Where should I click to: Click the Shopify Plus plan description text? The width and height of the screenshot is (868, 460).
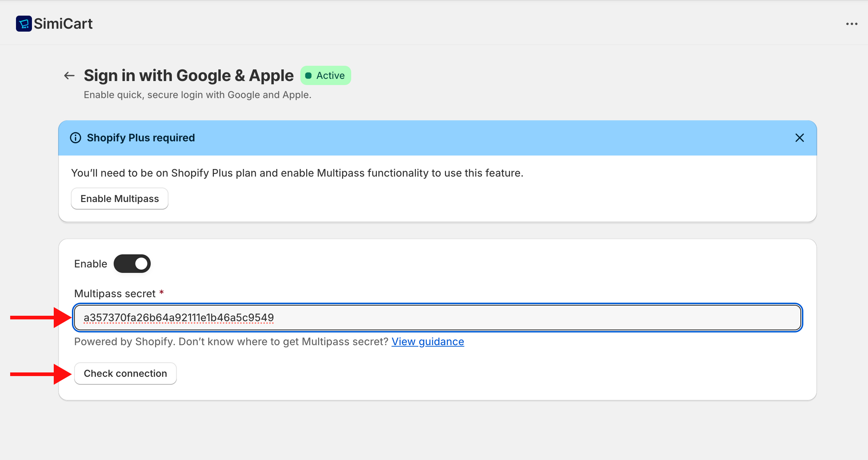pyautogui.click(x=297, y=173)
